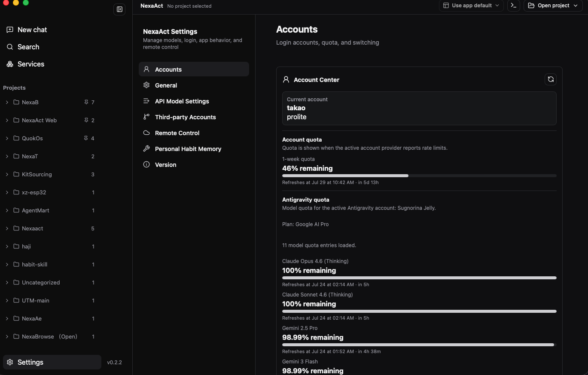Switch to General settings

pos(194,85)
